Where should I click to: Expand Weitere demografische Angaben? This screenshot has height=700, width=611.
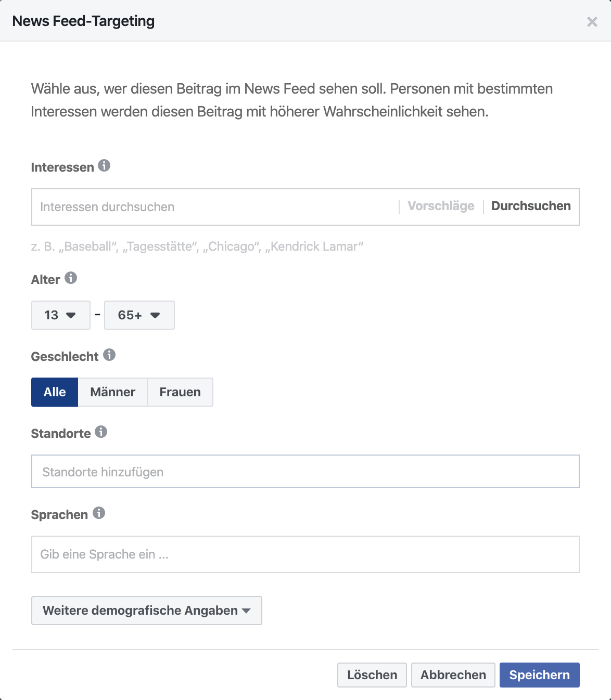pos(147,611)
